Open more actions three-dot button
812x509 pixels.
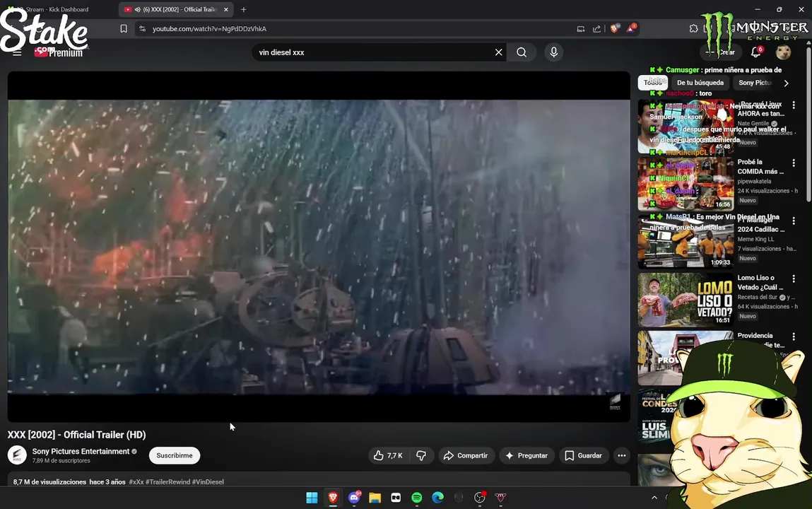pos(621,456)
